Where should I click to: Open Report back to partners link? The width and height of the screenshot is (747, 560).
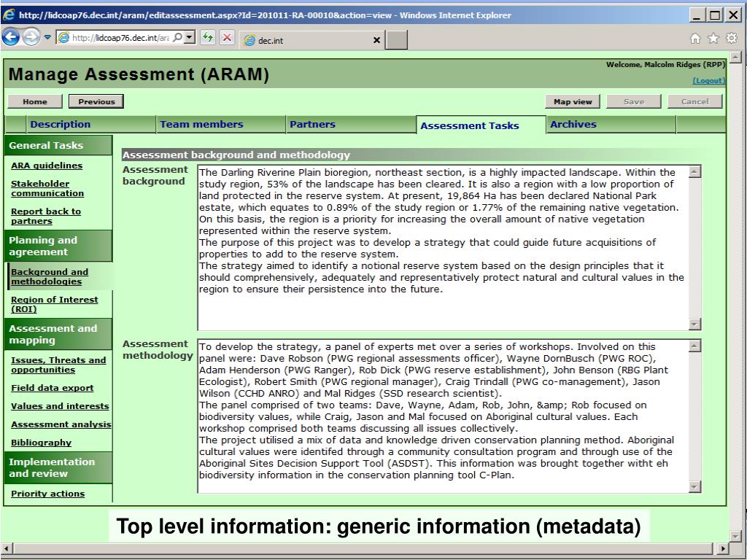[46, 216]
